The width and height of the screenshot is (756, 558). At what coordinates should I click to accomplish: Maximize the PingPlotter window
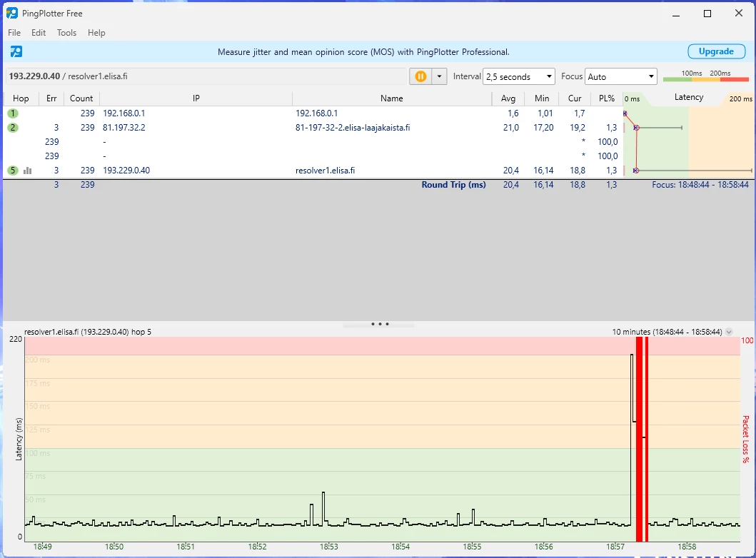(x=707, y=14)
